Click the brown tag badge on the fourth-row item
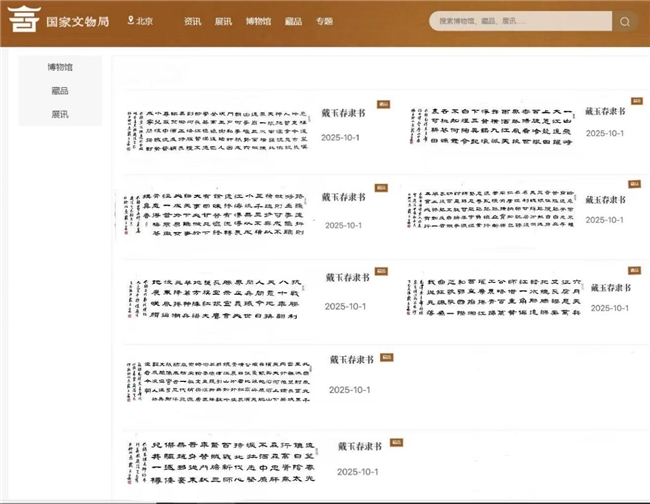Screen dimensions: 650x504 click(x=386, y=357)
